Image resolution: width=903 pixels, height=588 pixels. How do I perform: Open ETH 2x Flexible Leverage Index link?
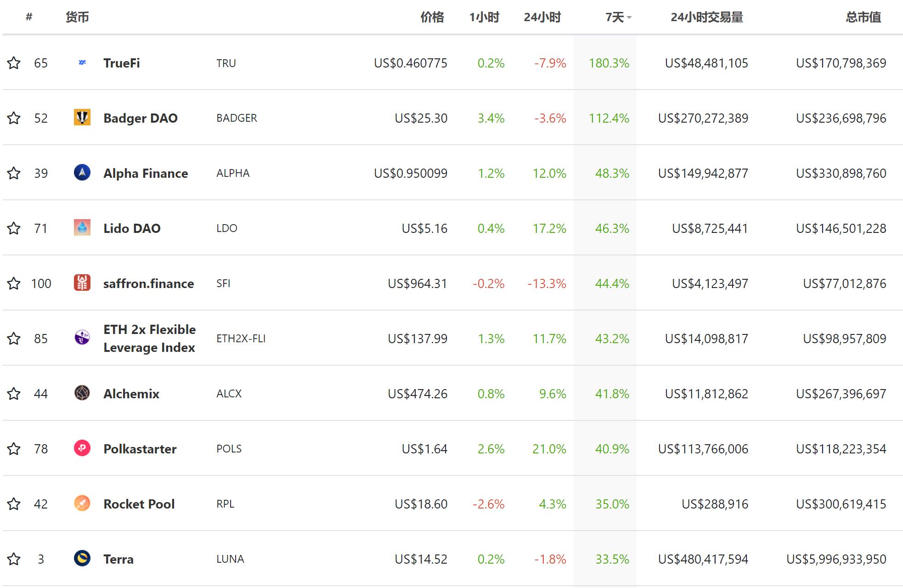[x=149, y=339]
